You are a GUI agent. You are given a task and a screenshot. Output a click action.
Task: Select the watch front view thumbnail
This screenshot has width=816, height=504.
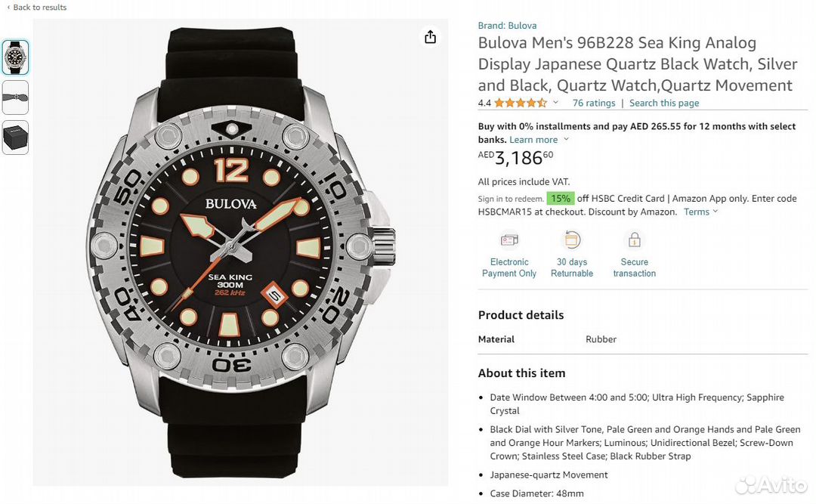coord(15,57)
